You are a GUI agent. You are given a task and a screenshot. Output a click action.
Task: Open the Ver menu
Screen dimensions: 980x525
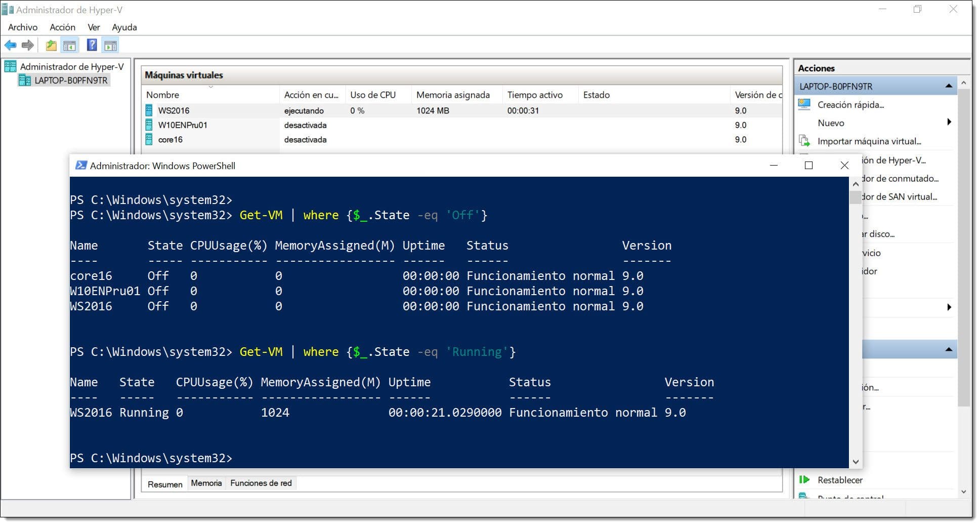(94, 27)
